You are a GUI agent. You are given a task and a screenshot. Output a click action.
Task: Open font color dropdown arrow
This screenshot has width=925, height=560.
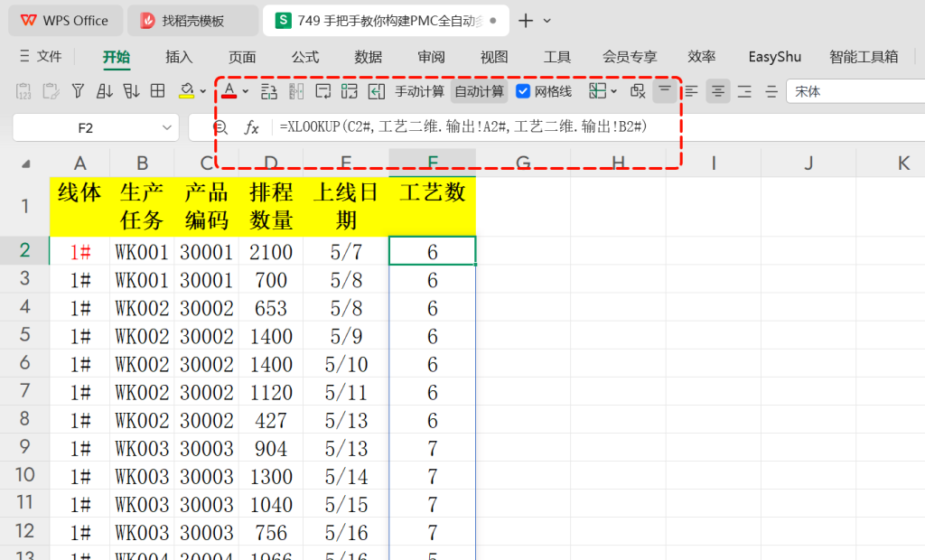246,91
